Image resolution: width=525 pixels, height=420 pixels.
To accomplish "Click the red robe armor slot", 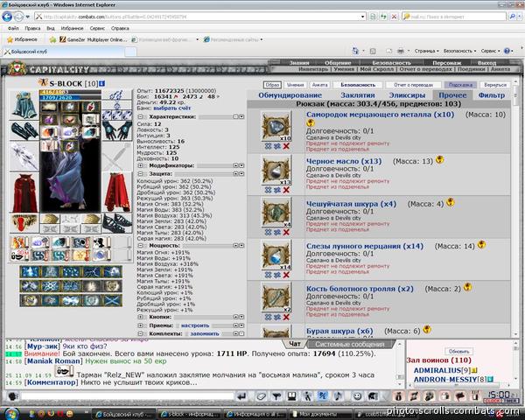I will tap(24, 193).
